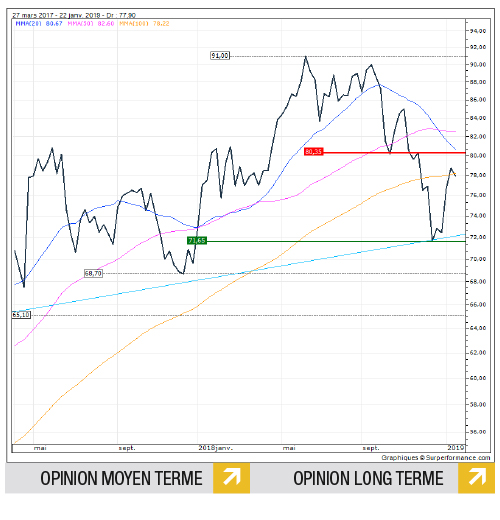Click the 68,70 price level label
500x520 pixels.
pos(93,273)
